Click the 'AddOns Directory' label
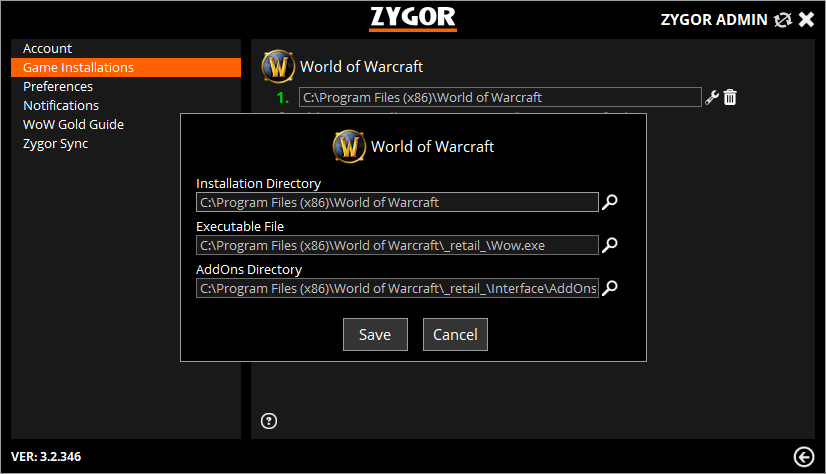826x474 pixels. tap(249, 270)
